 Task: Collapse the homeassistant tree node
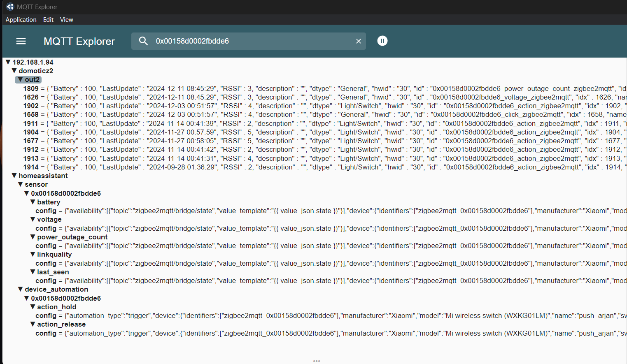click(x=14, y=176)
